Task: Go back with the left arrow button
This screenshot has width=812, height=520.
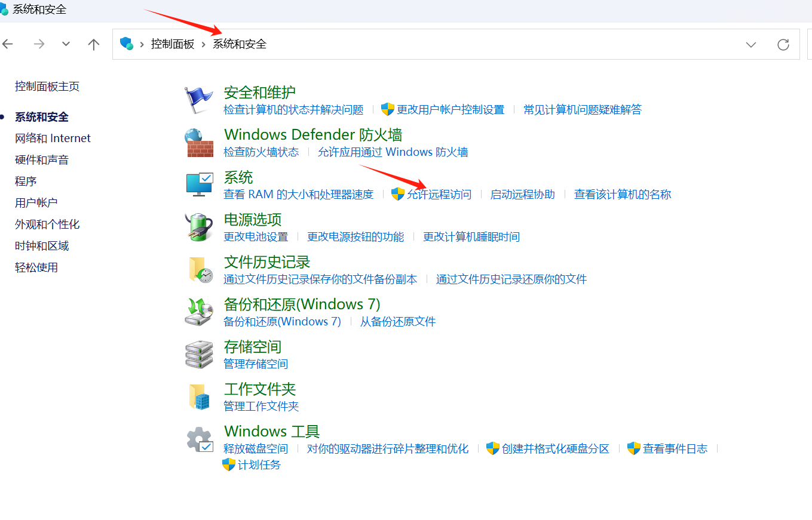Action: click(x=8, y=44)
